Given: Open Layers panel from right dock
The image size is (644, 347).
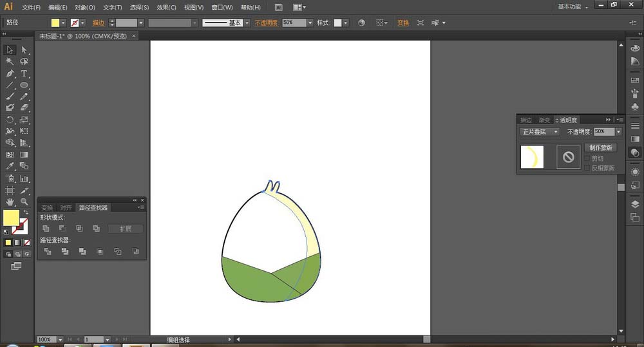Looking at the screenshot, I should 635,204.
